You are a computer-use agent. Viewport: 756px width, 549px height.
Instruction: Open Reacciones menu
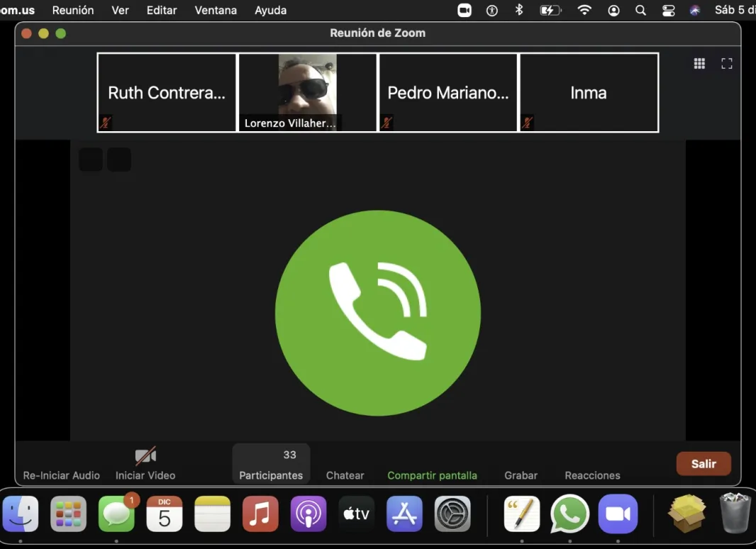pyautogui.click(x=592, y=475)
